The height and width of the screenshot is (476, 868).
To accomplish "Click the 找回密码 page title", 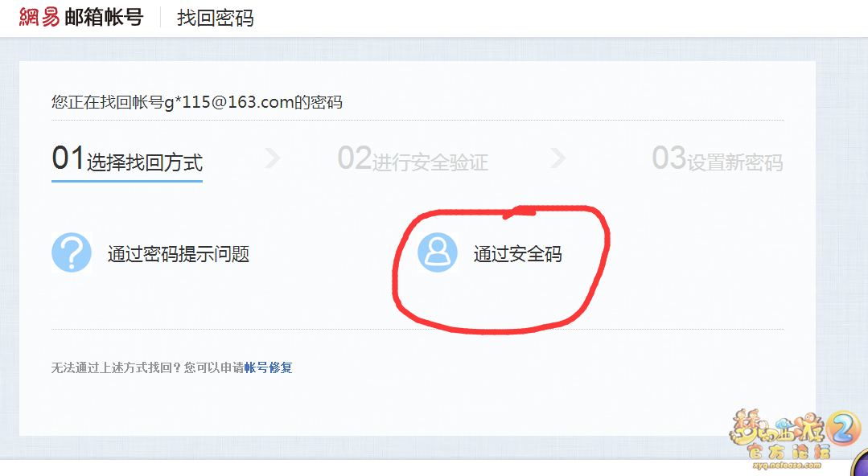I will (x=216, y=18).
